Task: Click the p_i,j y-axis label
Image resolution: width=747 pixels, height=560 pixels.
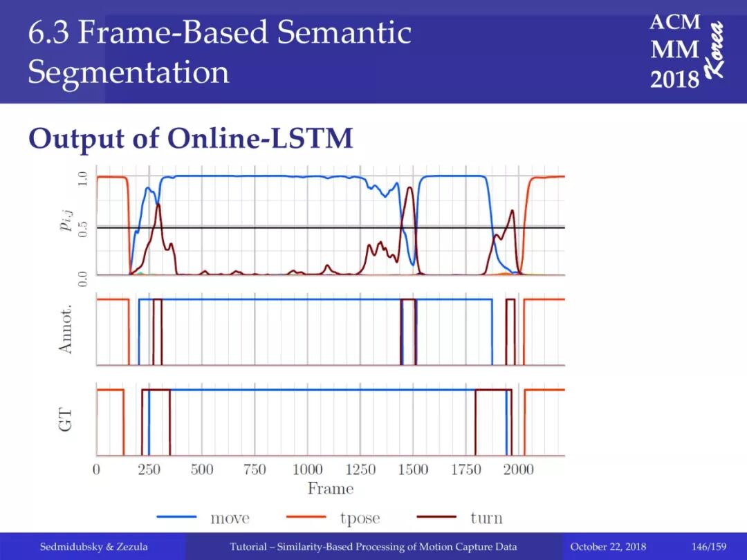Action: coord(66,221)
